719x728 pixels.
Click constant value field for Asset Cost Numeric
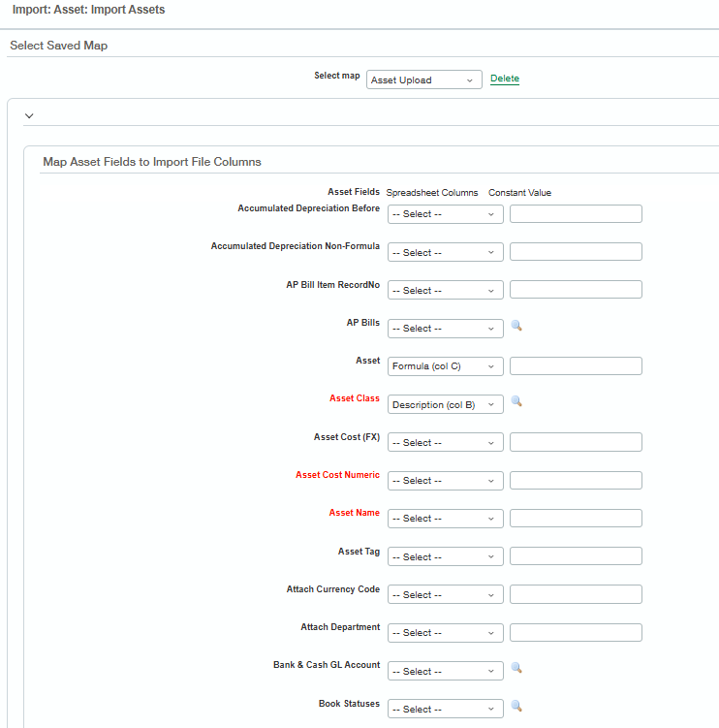576,480
